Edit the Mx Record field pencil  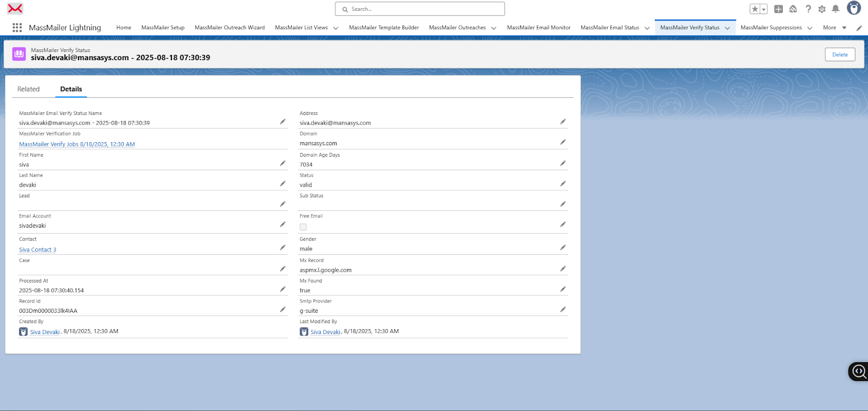tap(563, 268)
